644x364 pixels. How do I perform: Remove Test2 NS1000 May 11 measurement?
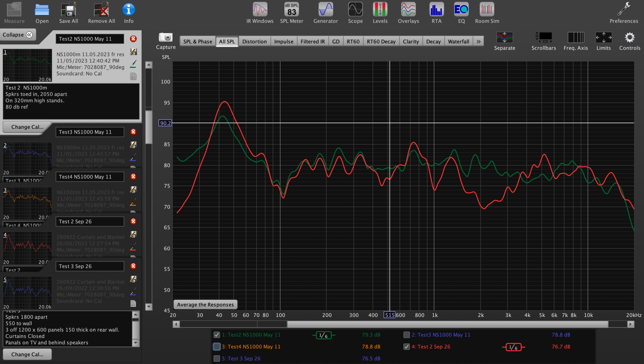point(133,39)
